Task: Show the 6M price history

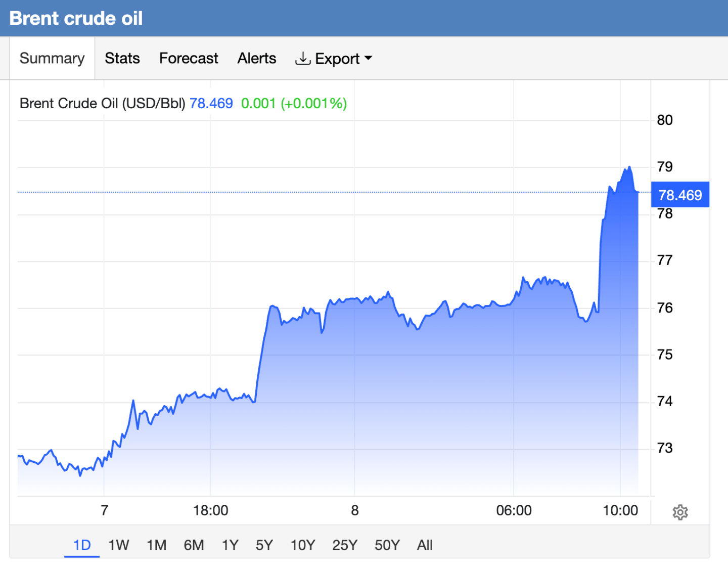Action: 194,545
